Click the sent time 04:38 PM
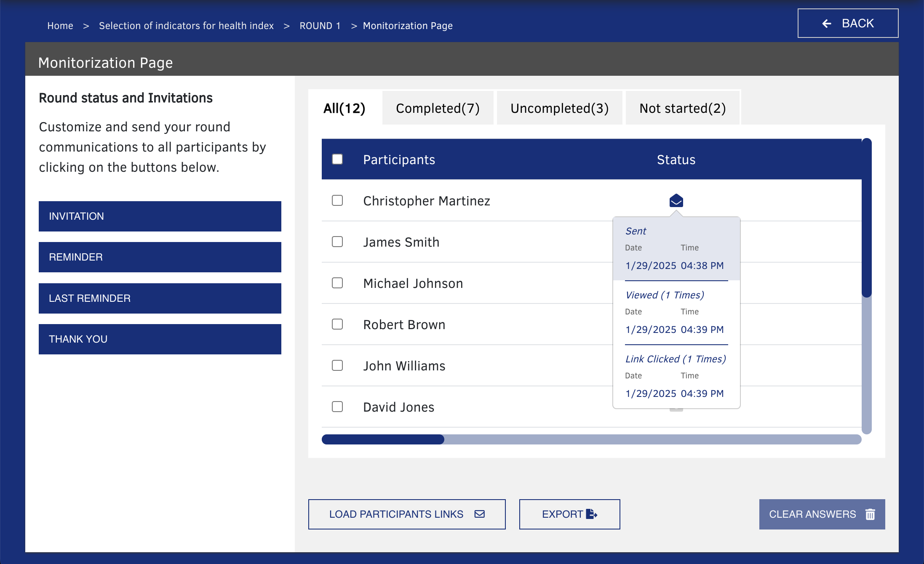Viewport: 924px width, 564px height. pos(702,266)
